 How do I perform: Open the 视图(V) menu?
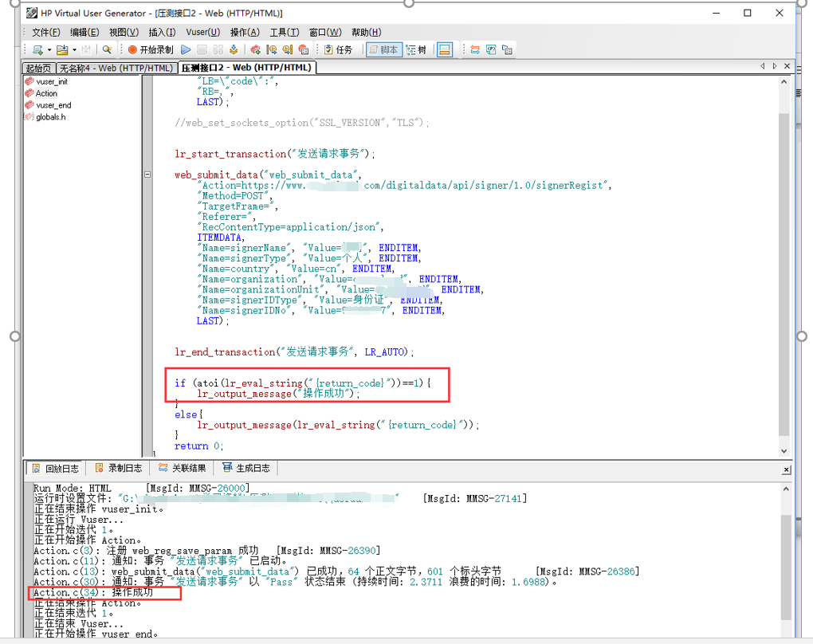point(124,32)
